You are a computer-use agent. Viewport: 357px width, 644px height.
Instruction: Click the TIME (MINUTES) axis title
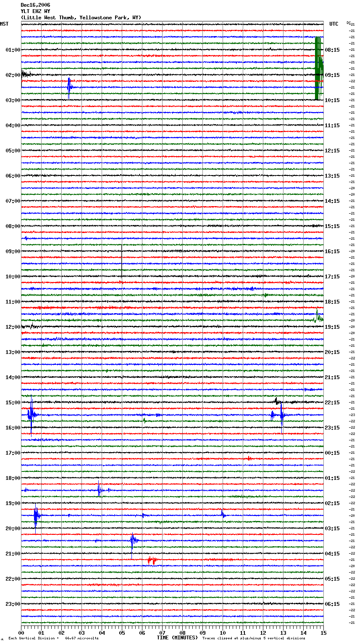(177, 638)
